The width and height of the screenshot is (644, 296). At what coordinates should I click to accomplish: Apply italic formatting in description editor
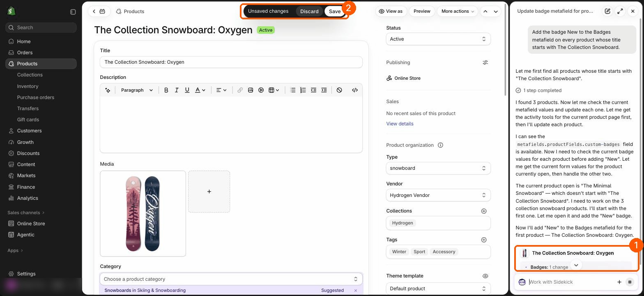pyautogui.click(x=177, y=90)
